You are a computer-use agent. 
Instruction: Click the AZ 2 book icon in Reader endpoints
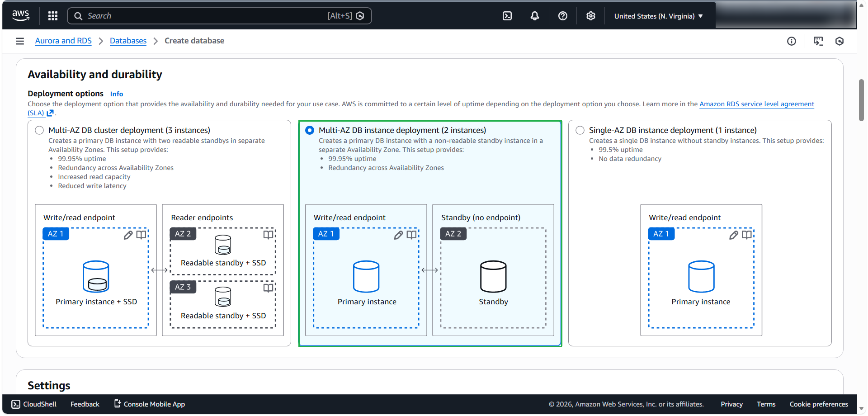click(x=269, y=235)
